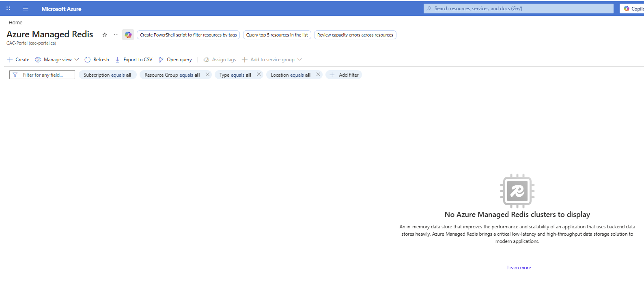This screenshot has height=292, width=644.
Task: Open Resource Group equals all filter
Action: click(x=172, y=75)
